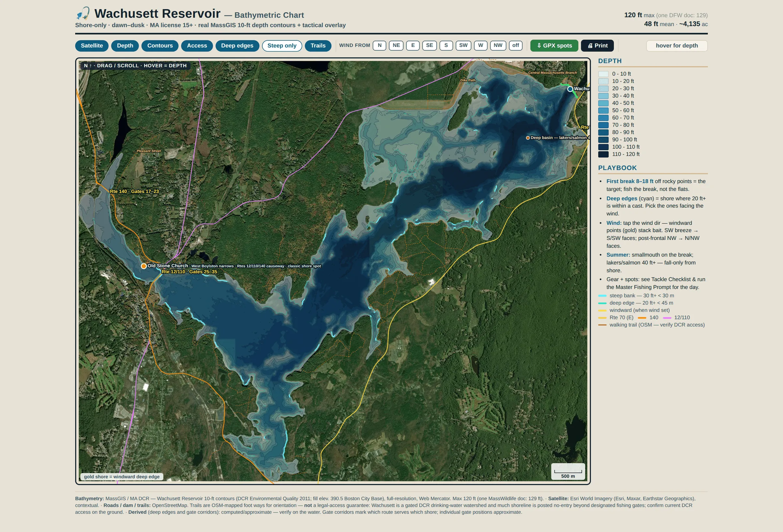Screen dimensions: 783x532
Task: Toggle the Contours layer
Action: coord(160,46)
